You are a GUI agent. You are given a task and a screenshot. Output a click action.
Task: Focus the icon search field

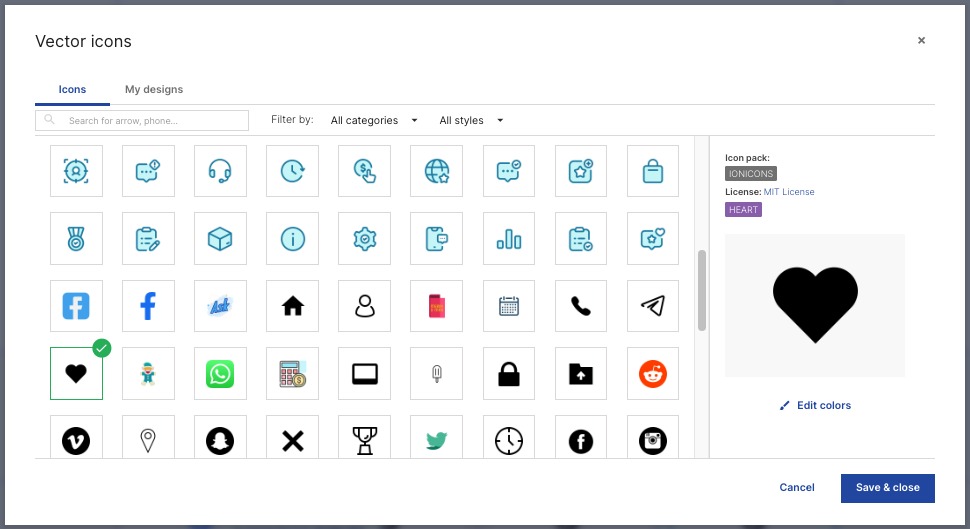pyautogui.click(x=142, y=121)
